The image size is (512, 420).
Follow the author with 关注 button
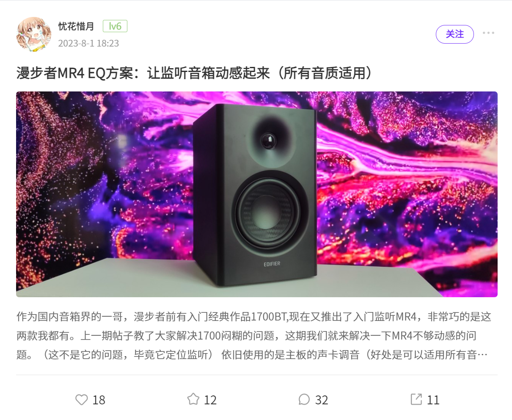point(455,34)
